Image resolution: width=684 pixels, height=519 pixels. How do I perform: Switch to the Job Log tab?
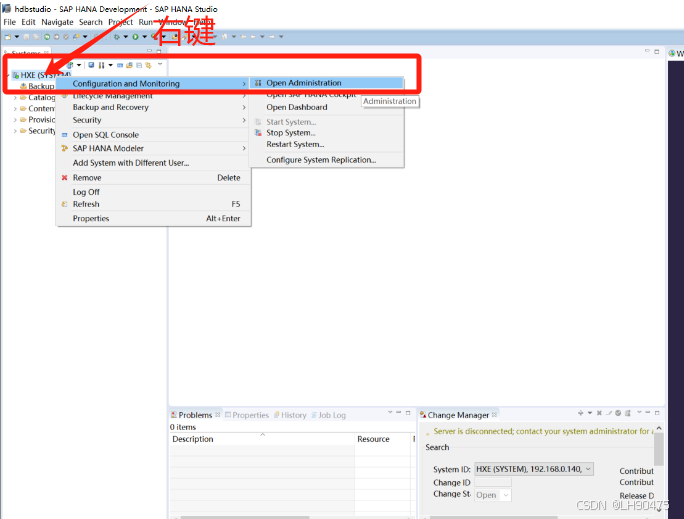pos(329,415)
